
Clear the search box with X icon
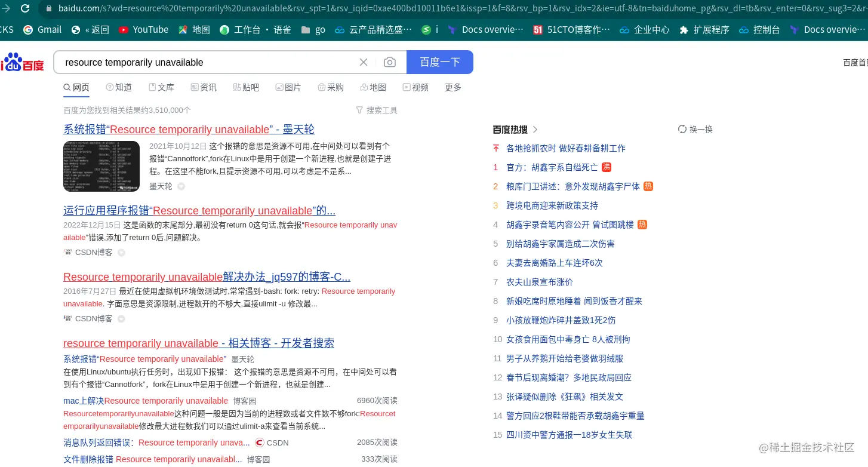click(364, 62)
